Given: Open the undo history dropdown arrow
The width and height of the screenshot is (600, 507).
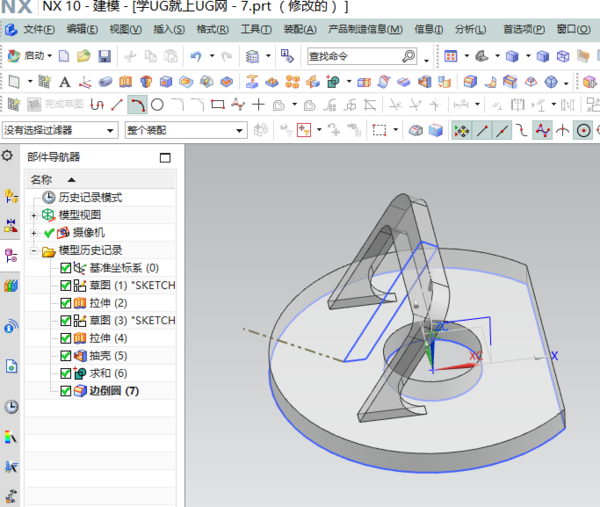Looking at the screenshot, I should coord(212,56).
